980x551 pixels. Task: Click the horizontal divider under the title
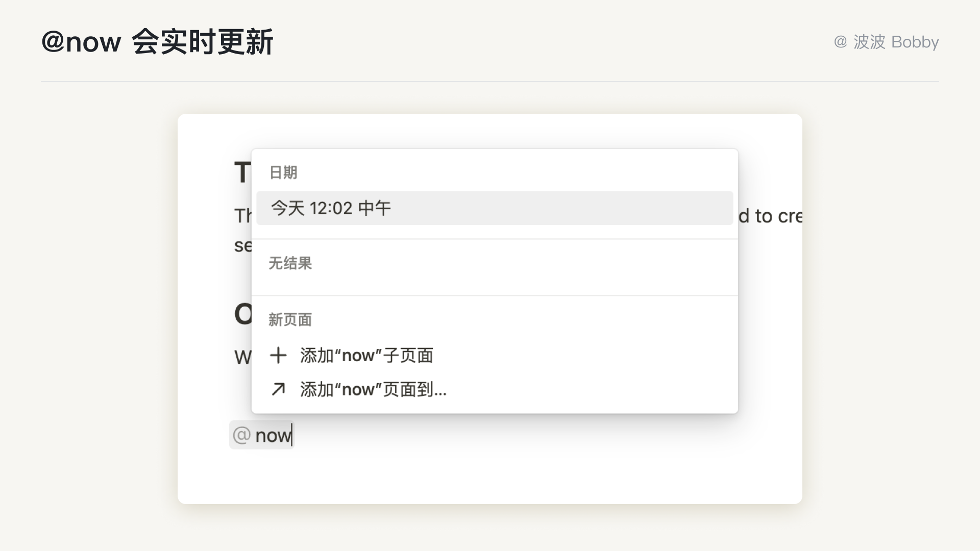pyautogui.click(x=489, y=81)
